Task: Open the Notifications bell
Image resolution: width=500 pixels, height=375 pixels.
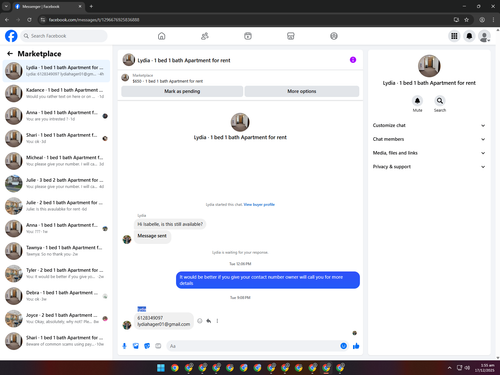Action: [x=469, y=36]
